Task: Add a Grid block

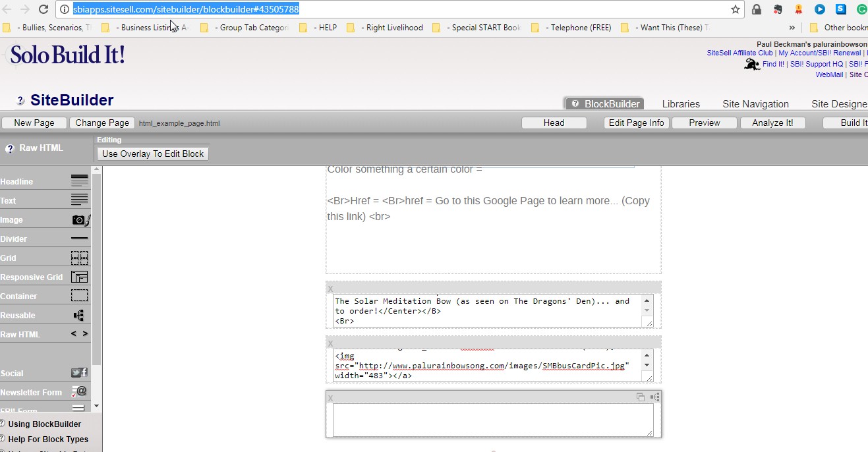Action: 45,258
